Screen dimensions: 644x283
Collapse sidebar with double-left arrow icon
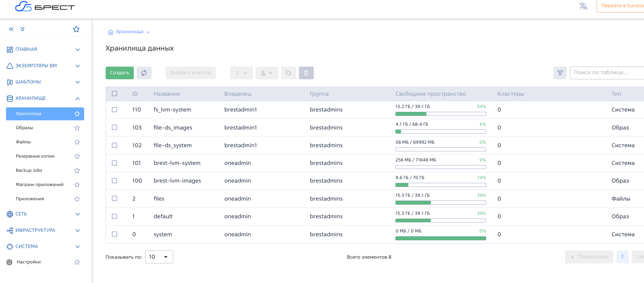click(11, 29)
